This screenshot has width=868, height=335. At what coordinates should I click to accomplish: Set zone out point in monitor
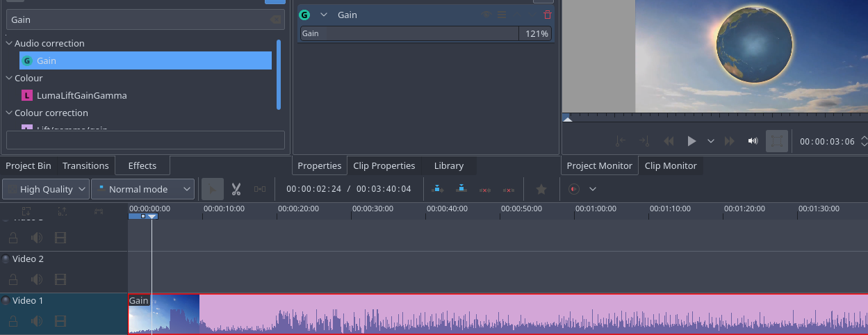pyautogui.click(x=644, y=141)
